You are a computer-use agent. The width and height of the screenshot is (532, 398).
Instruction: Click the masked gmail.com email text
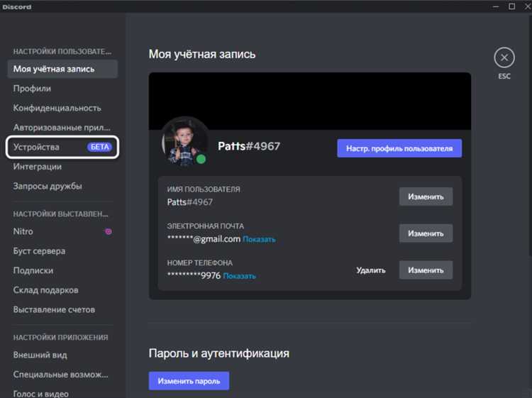pyautogui.click(x=204, y=239)
